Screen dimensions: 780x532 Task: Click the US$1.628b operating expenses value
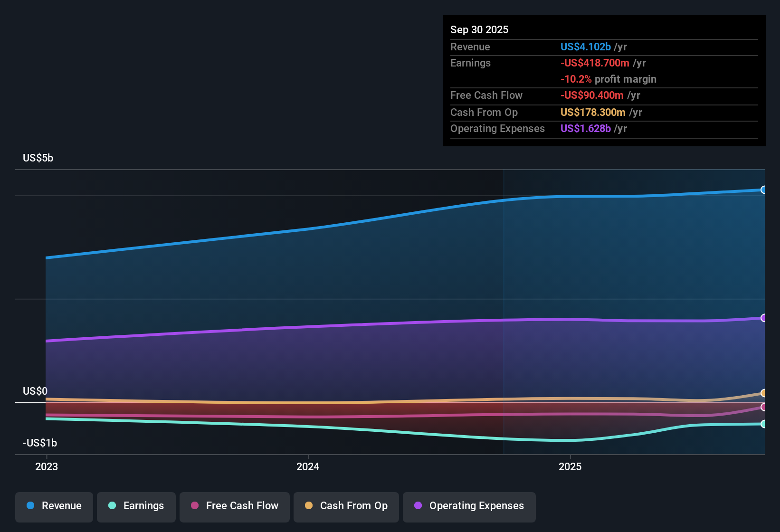586,128
